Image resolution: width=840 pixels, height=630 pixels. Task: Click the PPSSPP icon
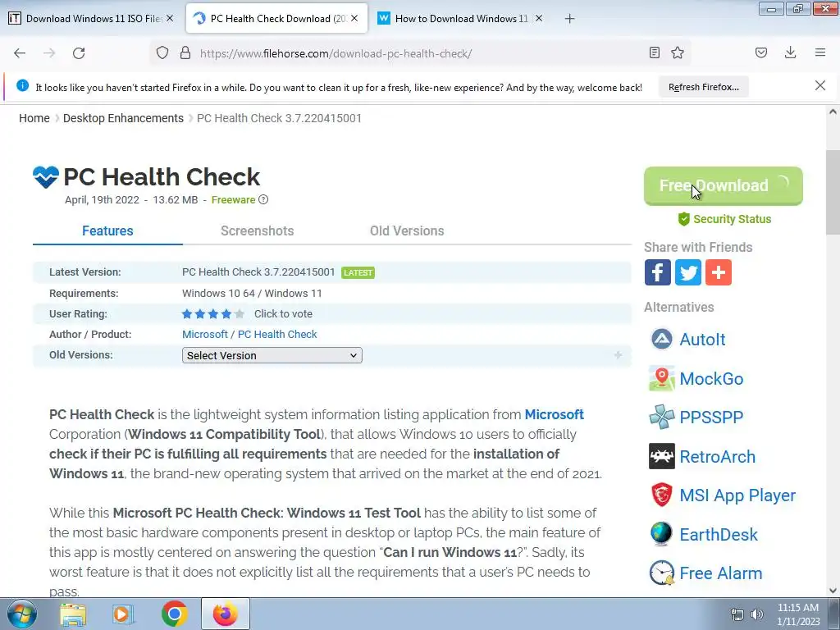point(662,417)
